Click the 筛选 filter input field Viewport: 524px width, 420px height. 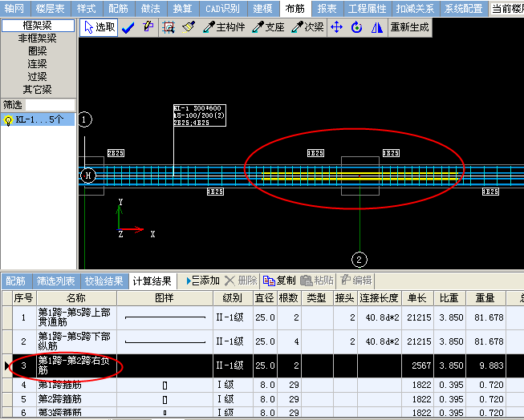coord(50,105)
